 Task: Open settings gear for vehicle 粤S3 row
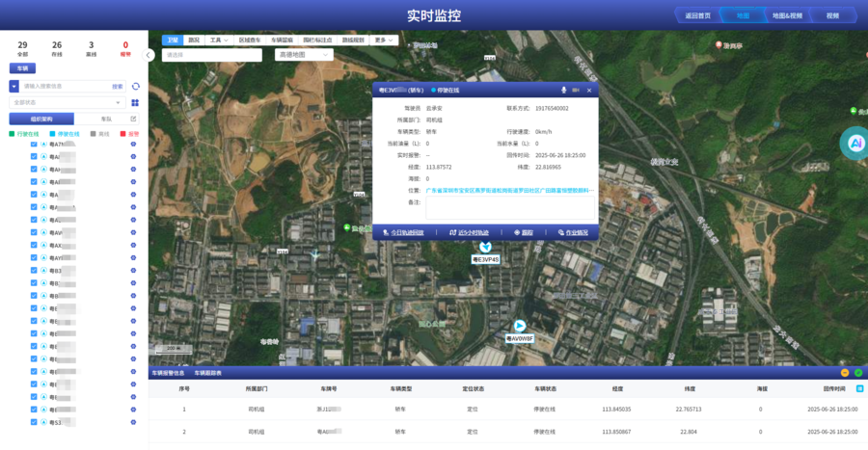point(133,422)
